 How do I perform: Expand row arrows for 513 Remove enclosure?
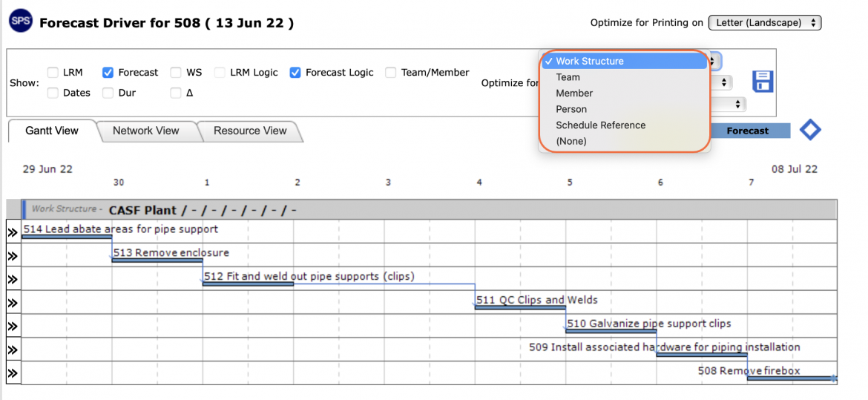(13, 256)
